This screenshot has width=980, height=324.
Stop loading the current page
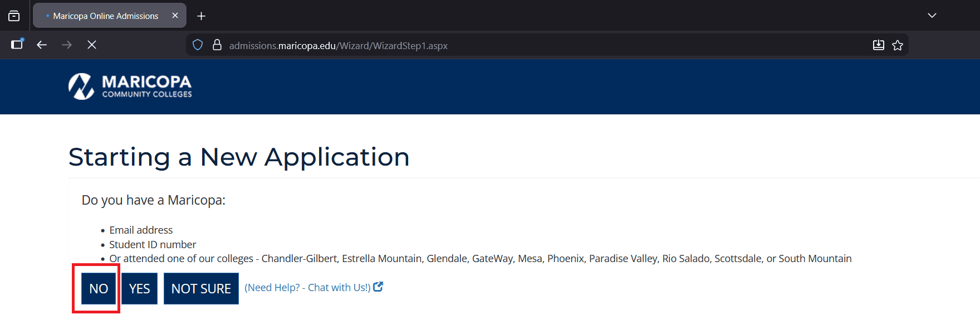click(92, 45)
